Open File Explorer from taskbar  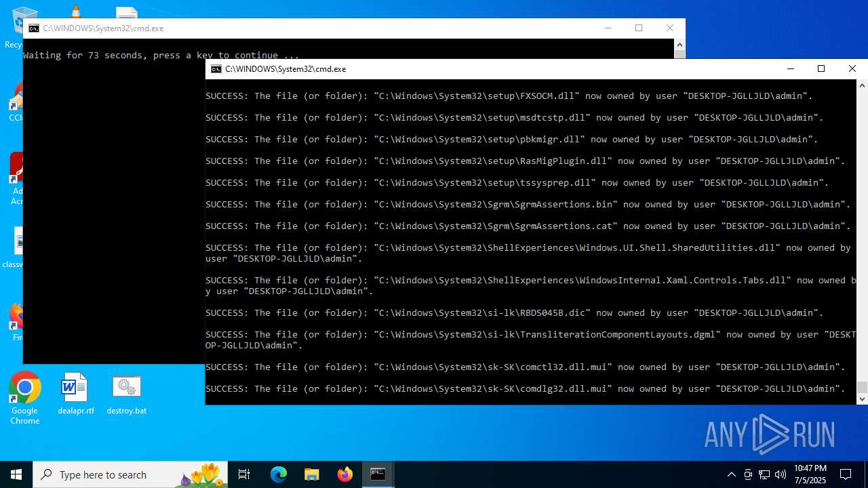click(311, 474)
